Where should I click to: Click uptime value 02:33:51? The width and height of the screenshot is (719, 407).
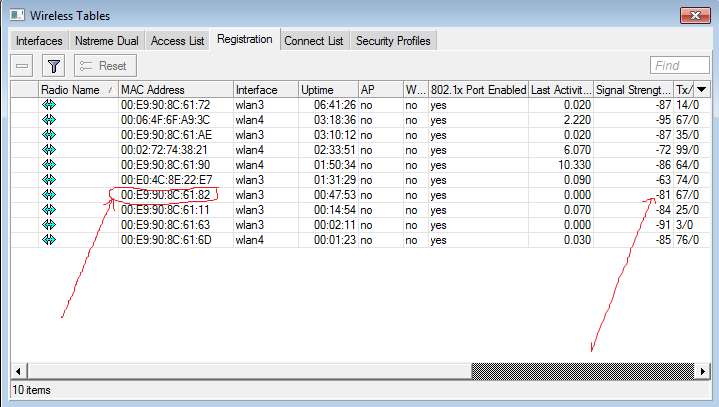(335, 150)
